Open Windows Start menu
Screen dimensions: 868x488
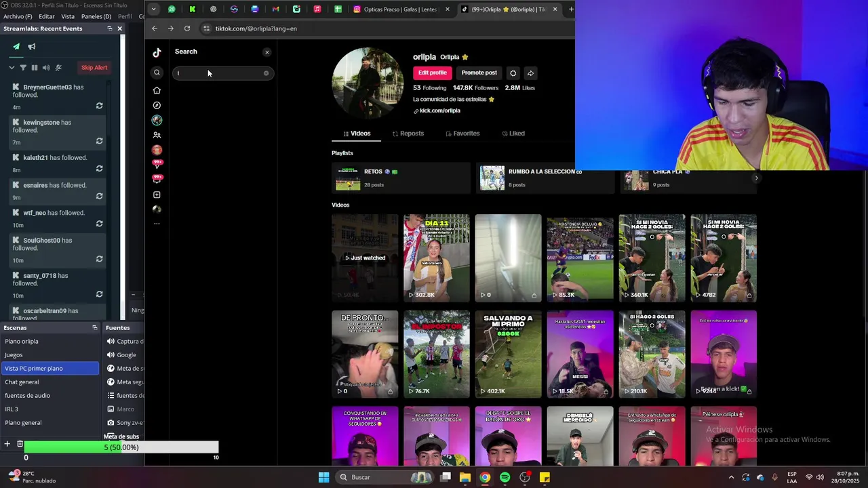(x=323, y=477)
